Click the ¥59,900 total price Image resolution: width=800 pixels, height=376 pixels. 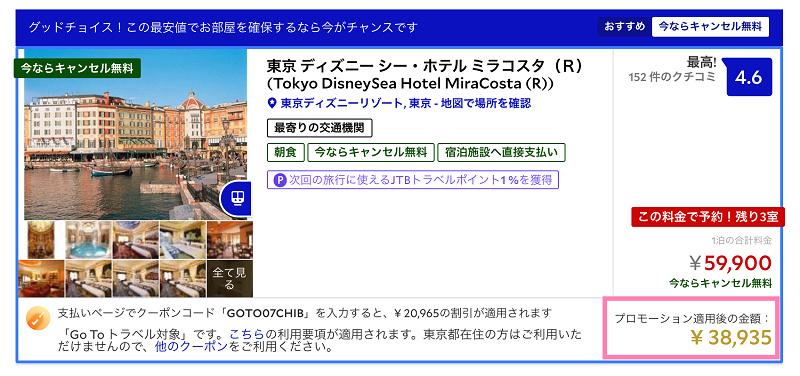click(730, 263)
